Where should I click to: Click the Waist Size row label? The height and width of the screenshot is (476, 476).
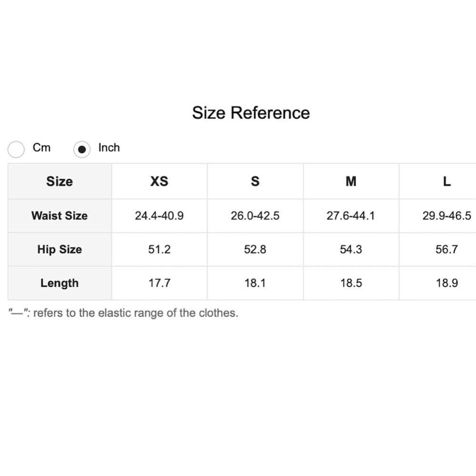click(59, 216)
